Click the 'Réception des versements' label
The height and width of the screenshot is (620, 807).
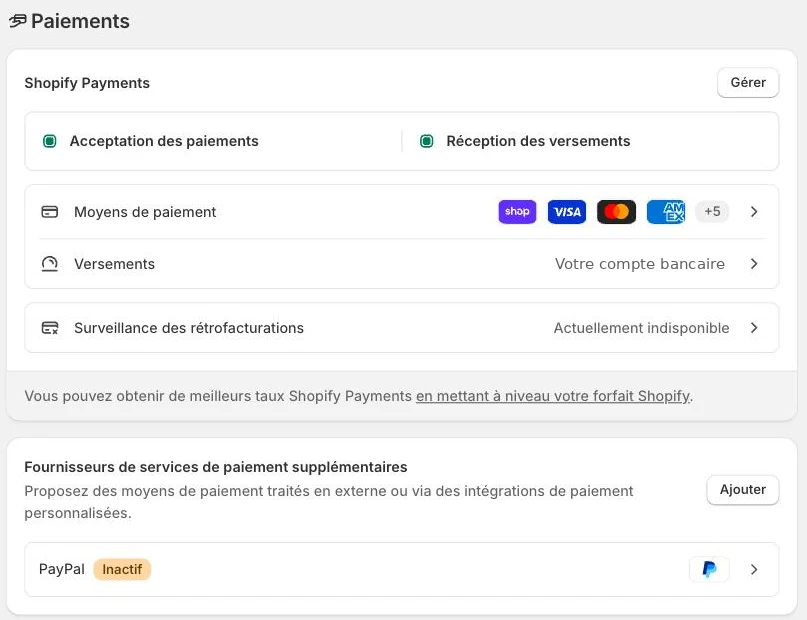pos(538,141)
